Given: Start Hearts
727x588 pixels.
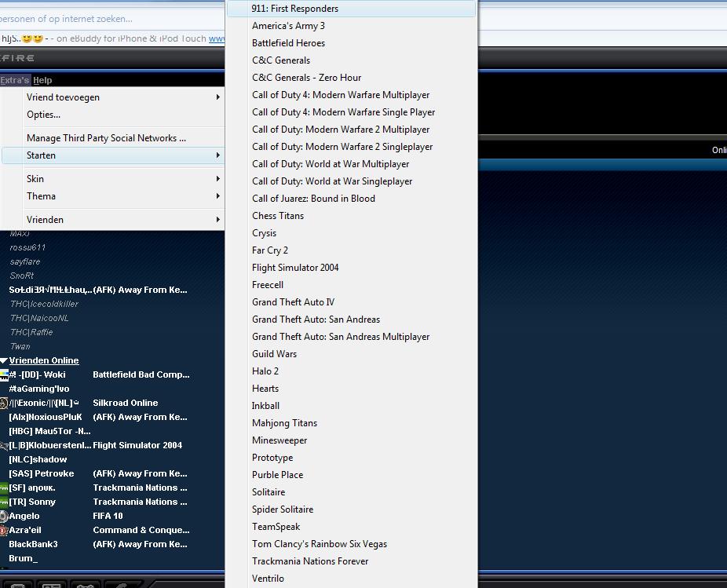Looking at the screenshot, I should coord(352,389).
